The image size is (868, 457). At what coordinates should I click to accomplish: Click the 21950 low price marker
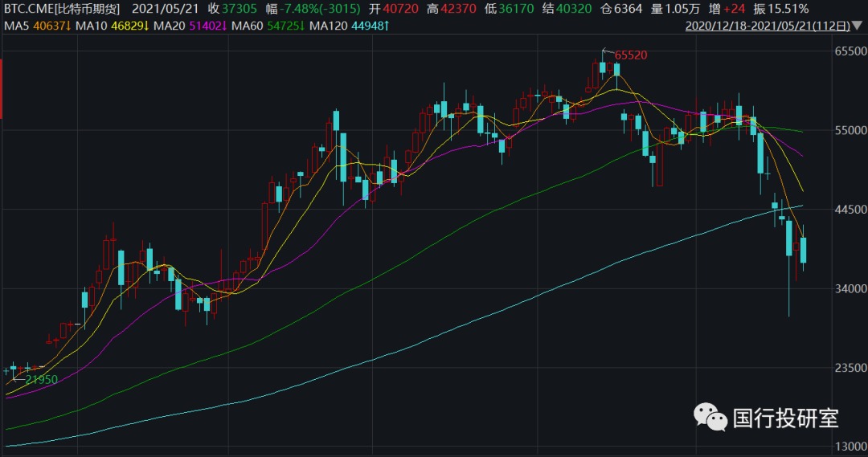(x=41, y=379)
